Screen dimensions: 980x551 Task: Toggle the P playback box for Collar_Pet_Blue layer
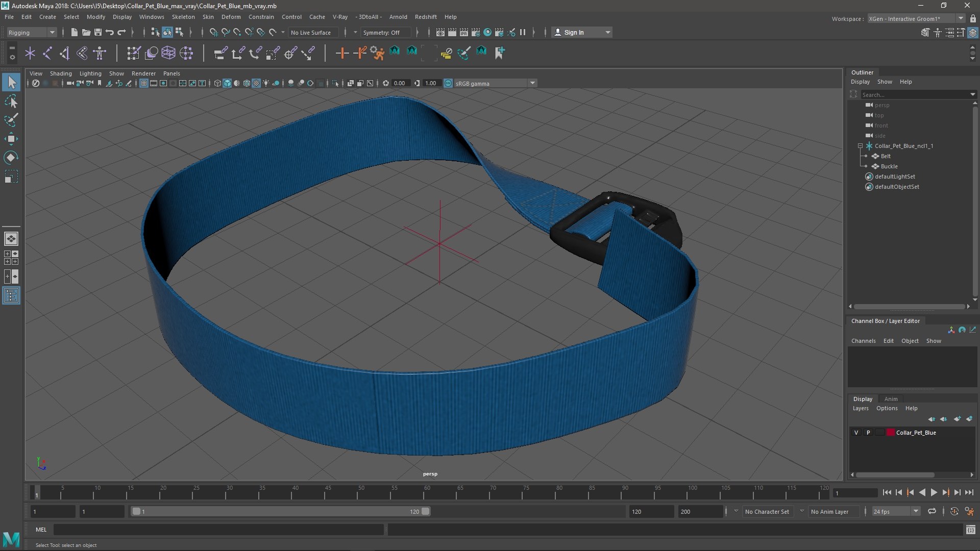[x=868, y=433]
